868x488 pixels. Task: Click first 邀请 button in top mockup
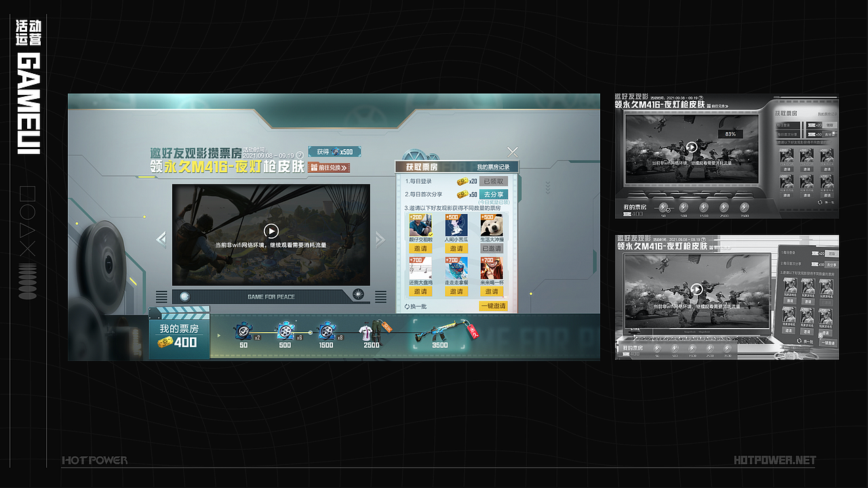[787, 169]
